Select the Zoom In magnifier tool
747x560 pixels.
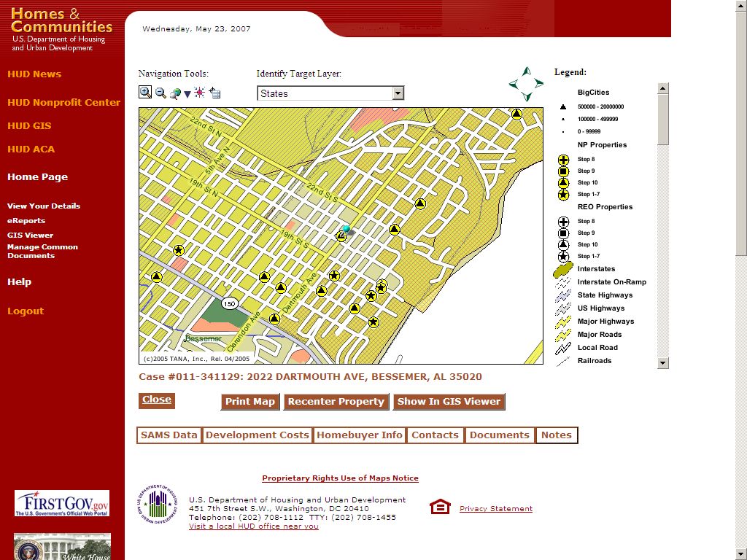coord(145,93)
